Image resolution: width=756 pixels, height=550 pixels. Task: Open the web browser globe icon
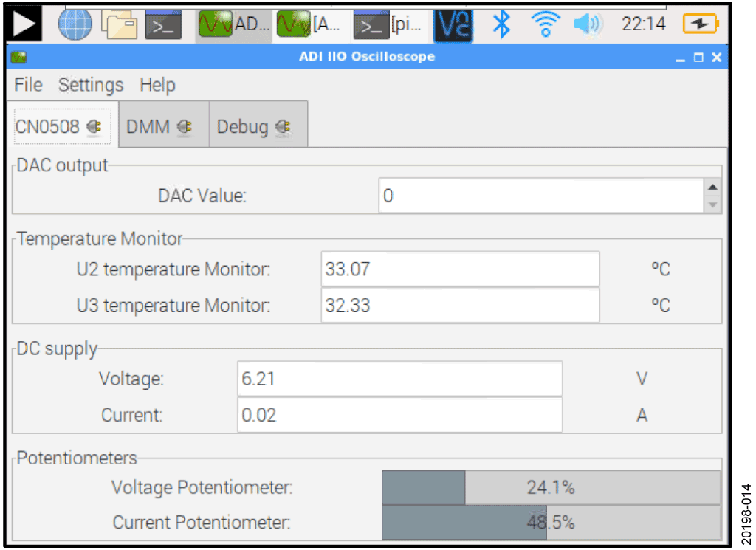pyautogui.click(x=75, y=24)
